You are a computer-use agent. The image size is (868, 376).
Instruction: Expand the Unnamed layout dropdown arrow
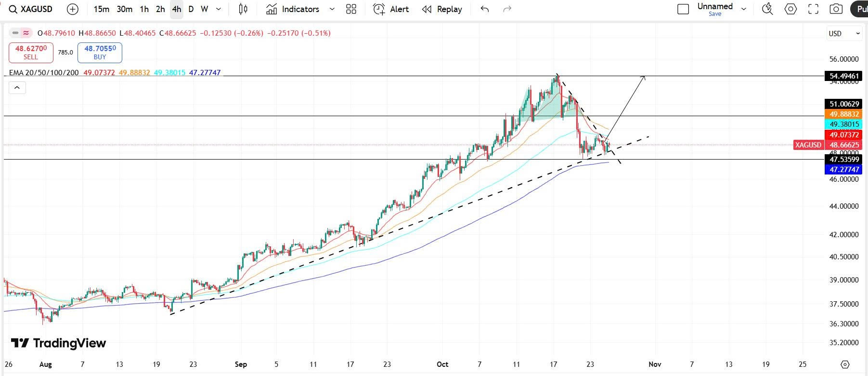click(744, 9)
